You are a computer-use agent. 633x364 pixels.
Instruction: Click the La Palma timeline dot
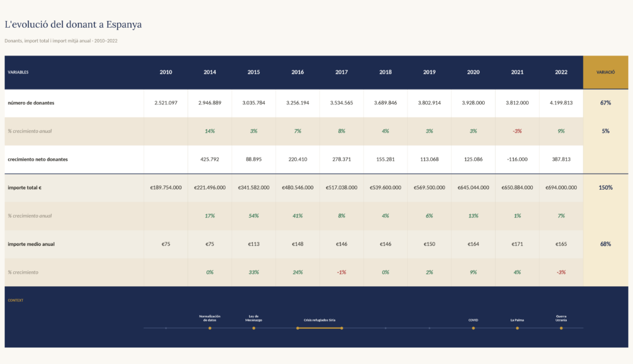pos(517,328)
